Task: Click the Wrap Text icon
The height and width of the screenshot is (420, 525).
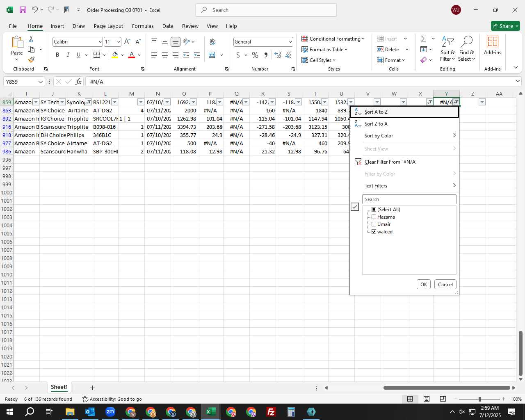Action: (212, 41)
